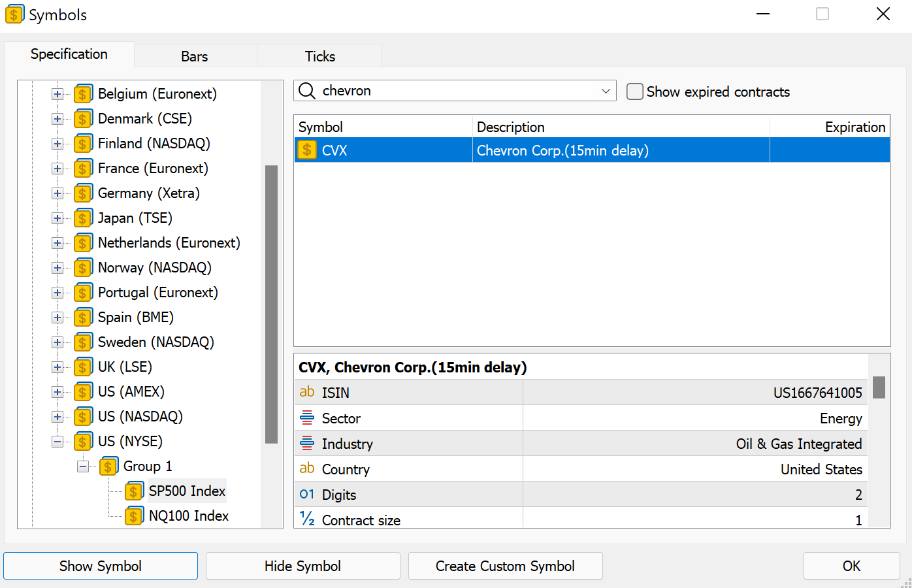Image resolution: width=912 pixels, height=588 pixels.
Task: Collapse the Group 1 node
Action: click(x=83, y=466)
